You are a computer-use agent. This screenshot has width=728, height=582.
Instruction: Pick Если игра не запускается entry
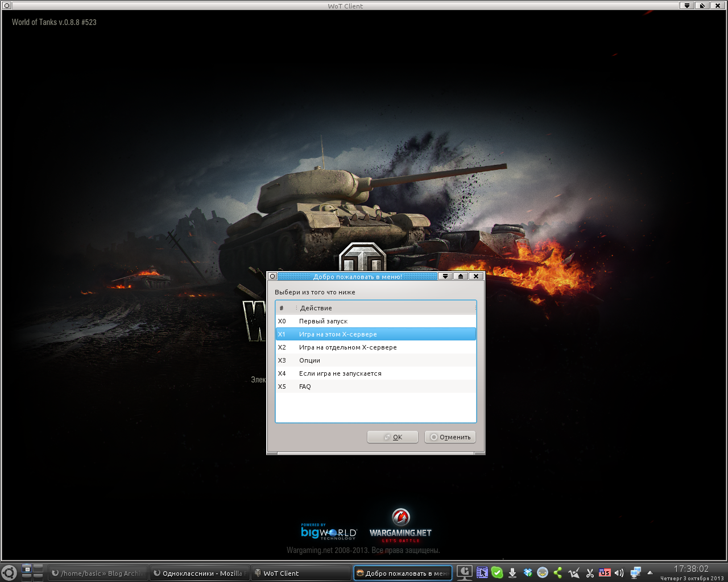(376, 373)
